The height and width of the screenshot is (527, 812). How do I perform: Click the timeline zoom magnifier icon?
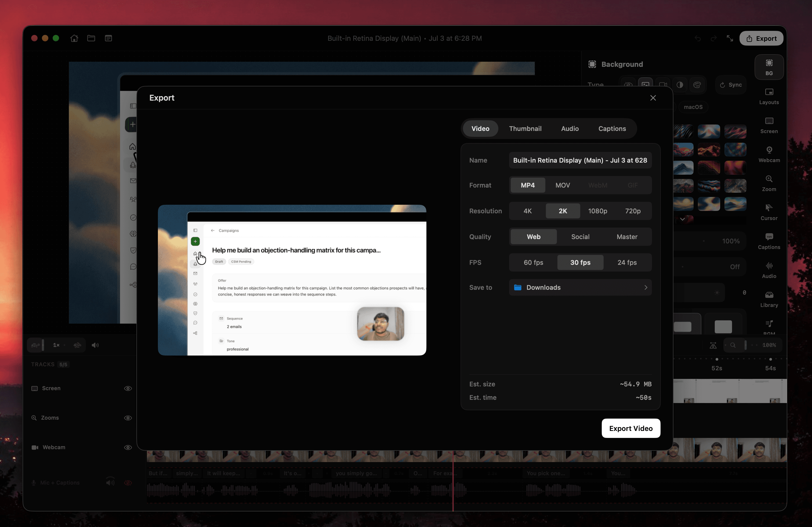(x=733, y=345)
